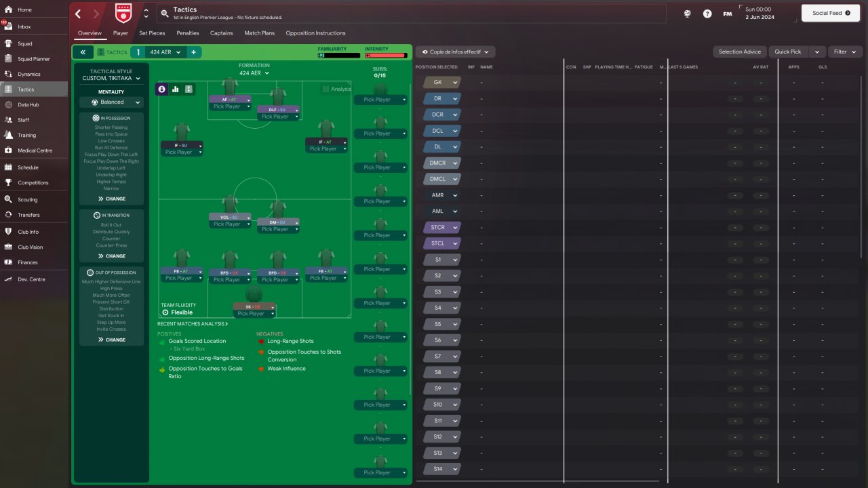Open Competitions in the sidebar
Image resolution: width=868 pixels, height=488 pixels.
point(34,182)
